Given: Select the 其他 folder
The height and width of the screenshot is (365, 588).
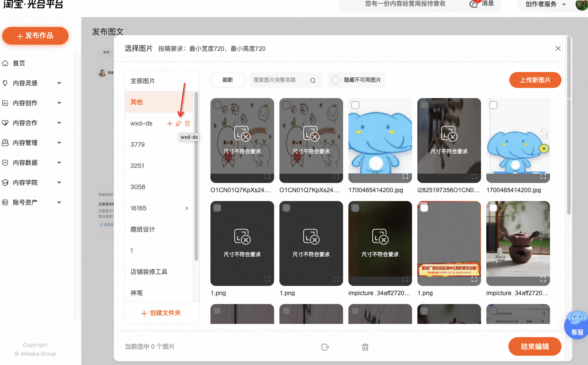Looking at the screenshot, I should (159, 102).
